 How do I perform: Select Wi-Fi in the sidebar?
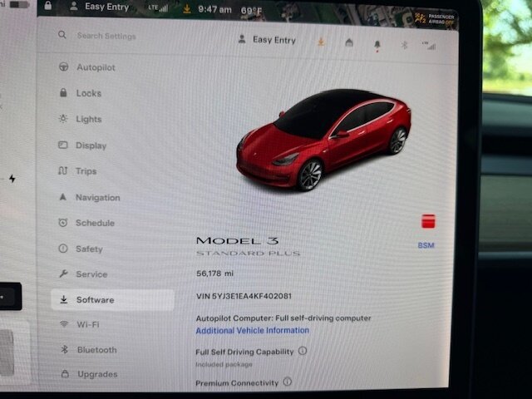[x=87, y=324]
